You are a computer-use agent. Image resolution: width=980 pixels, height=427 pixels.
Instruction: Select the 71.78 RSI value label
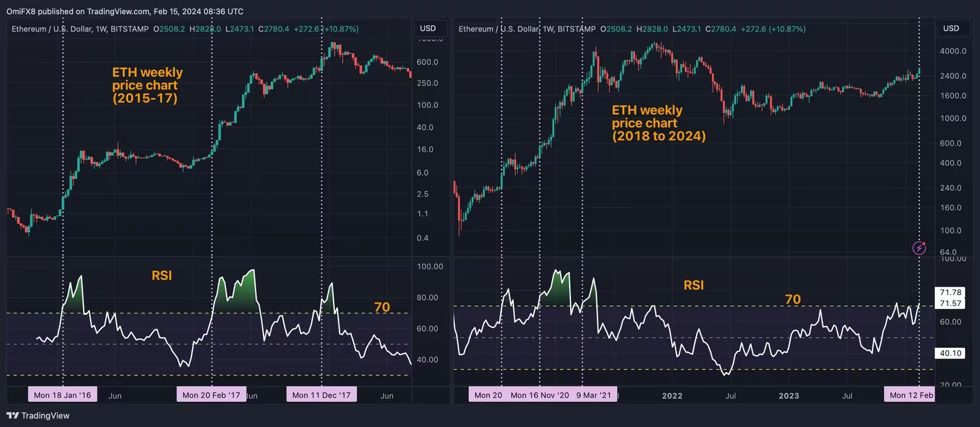[x=950, y=292]
